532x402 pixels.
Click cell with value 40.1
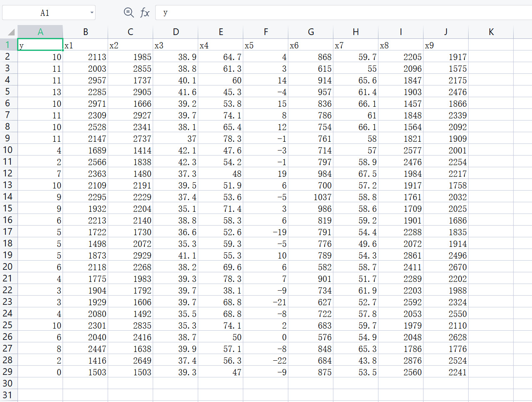176,80
